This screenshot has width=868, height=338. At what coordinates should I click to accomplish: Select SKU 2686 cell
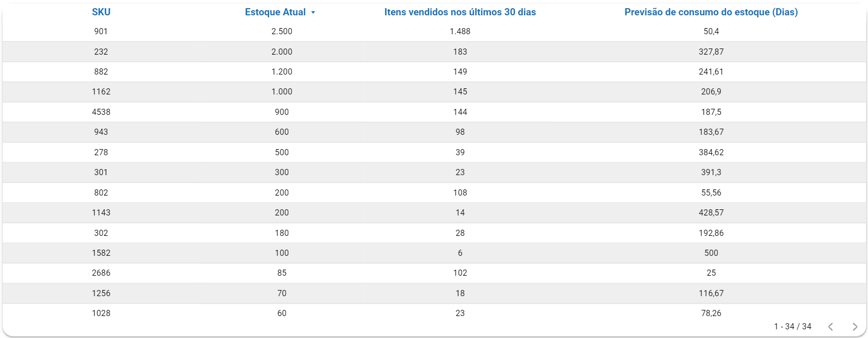(101, 273)
